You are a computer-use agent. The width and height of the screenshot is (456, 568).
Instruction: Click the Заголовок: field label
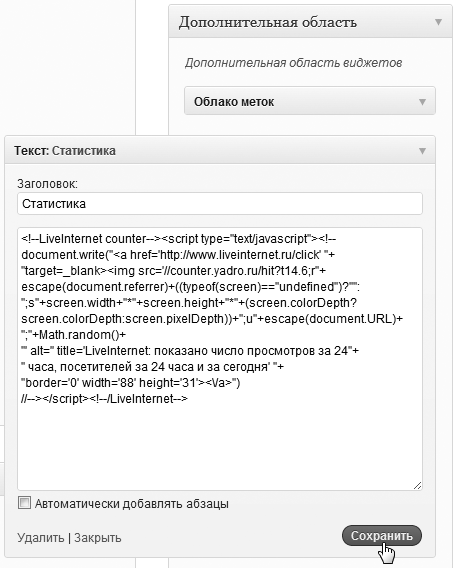coord(47,184)
